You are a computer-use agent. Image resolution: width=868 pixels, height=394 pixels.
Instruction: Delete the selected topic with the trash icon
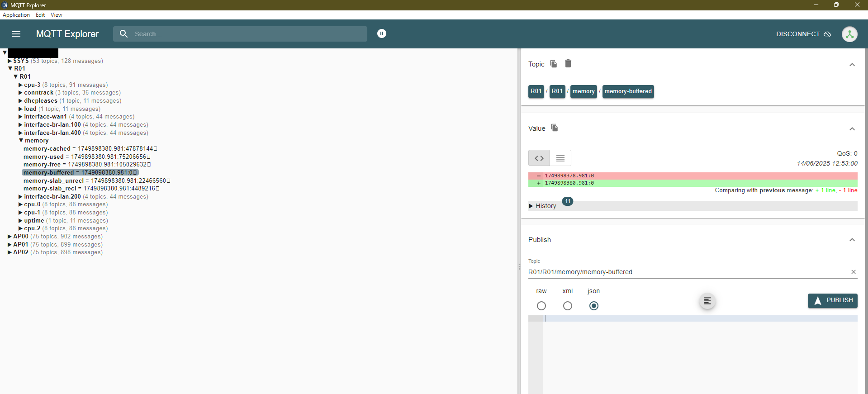(x=568, y=64)
